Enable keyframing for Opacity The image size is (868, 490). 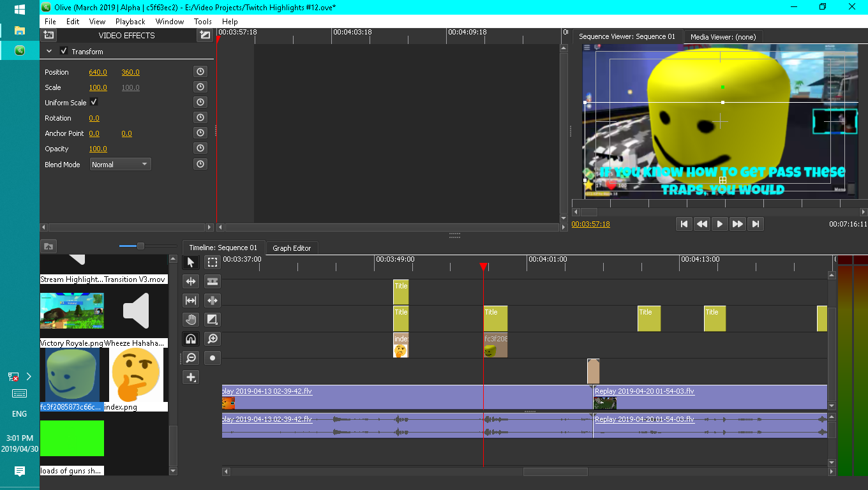tap(200, 149)
